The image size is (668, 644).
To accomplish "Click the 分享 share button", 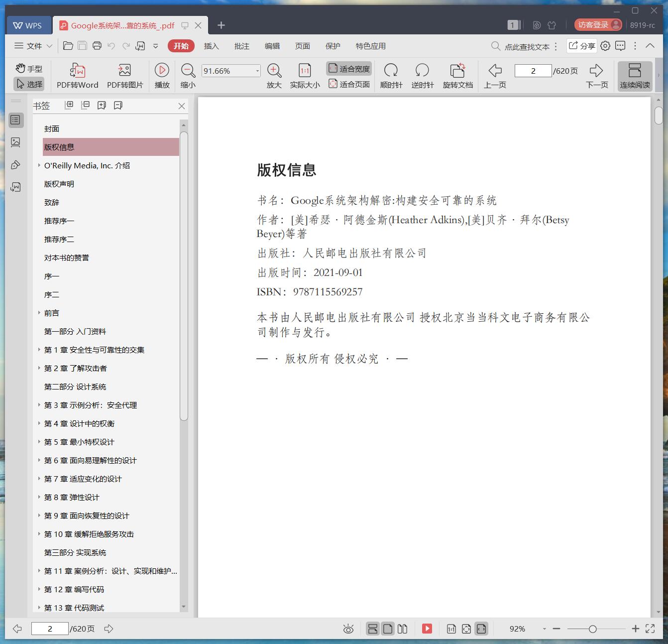I will (581, 46).
